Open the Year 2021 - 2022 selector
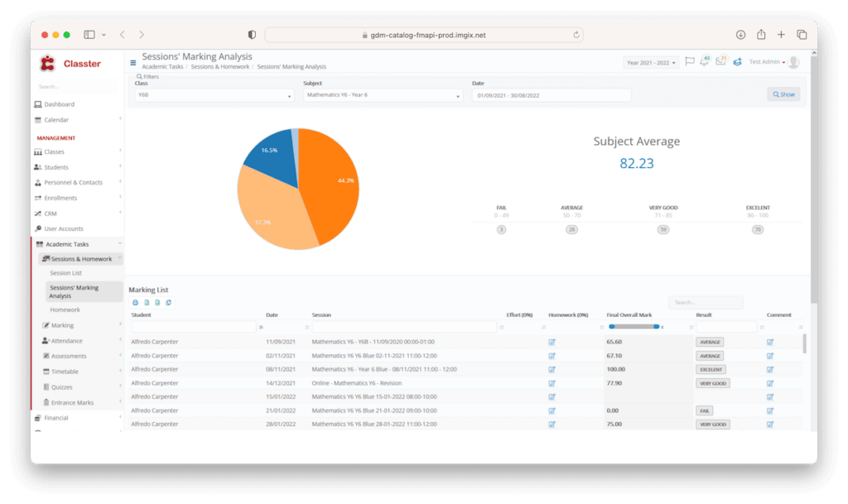Viewport: 848px width, 504px height. pyautogui.click(x=651, y=63)
